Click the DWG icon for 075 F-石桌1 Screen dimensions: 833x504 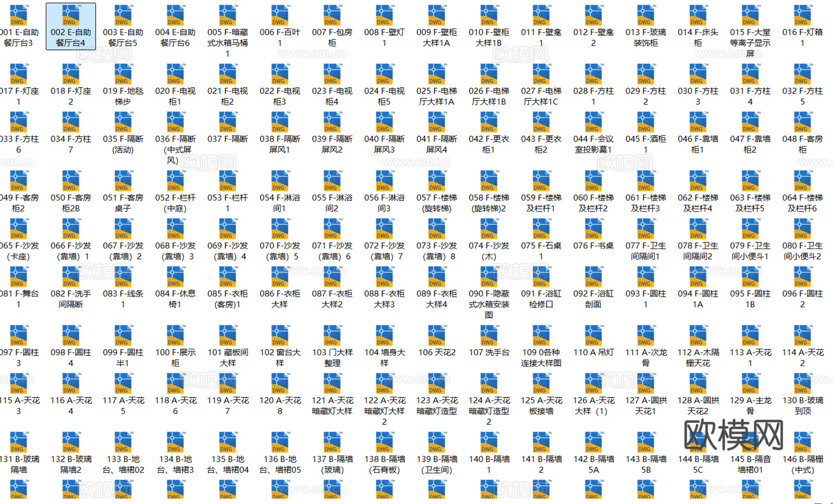pos(541,229)
